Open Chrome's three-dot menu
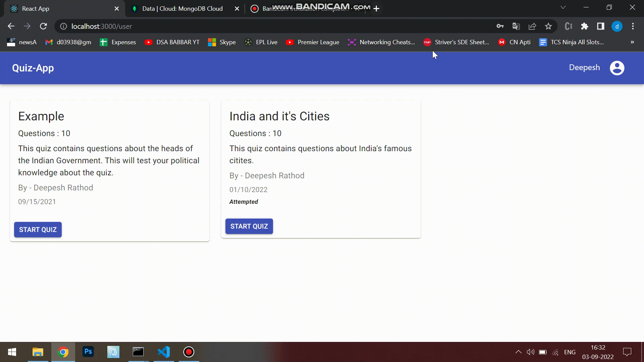Viewport: 644px width, 362px height. (x=633, y=26)
